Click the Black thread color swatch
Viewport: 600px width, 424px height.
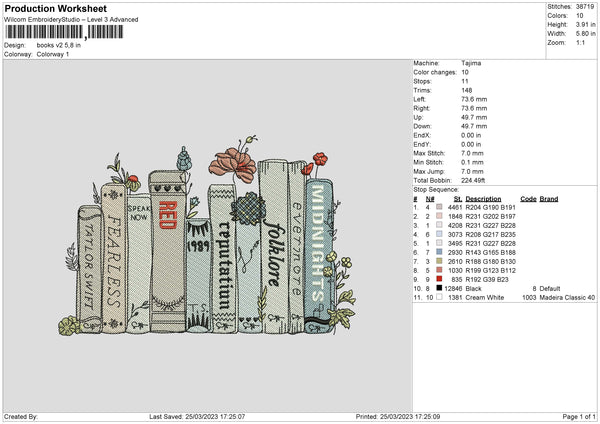click(x=439, y=288)
